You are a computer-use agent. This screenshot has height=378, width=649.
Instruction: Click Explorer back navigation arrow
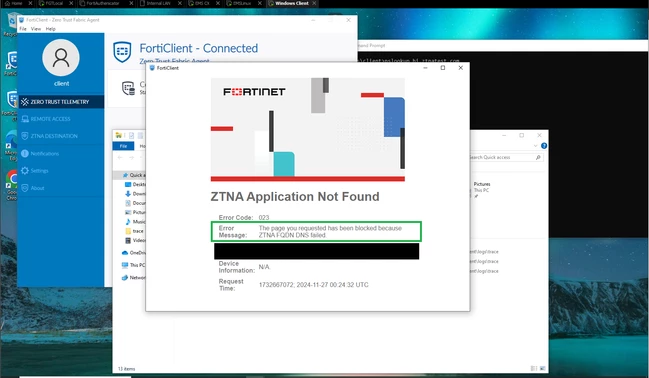pos(120,157)
